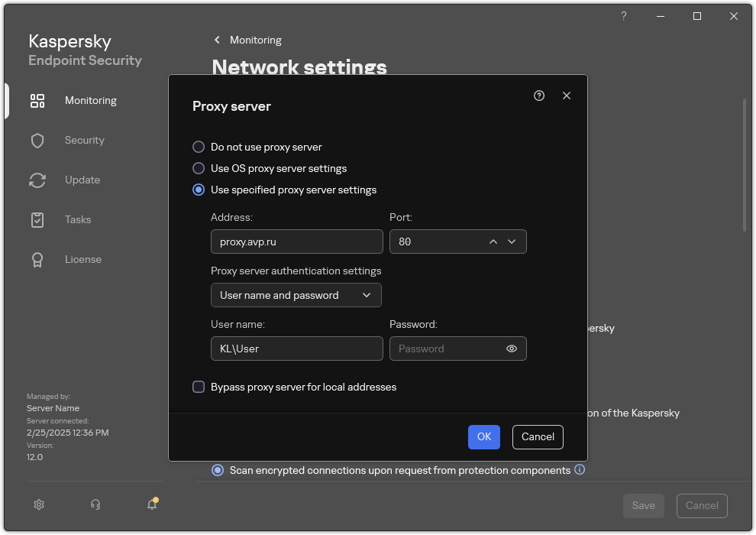Image resolution: width=756 pixels, height=535 pixels.
Task: Go to the Update section
Action: [x=82, y=180]
